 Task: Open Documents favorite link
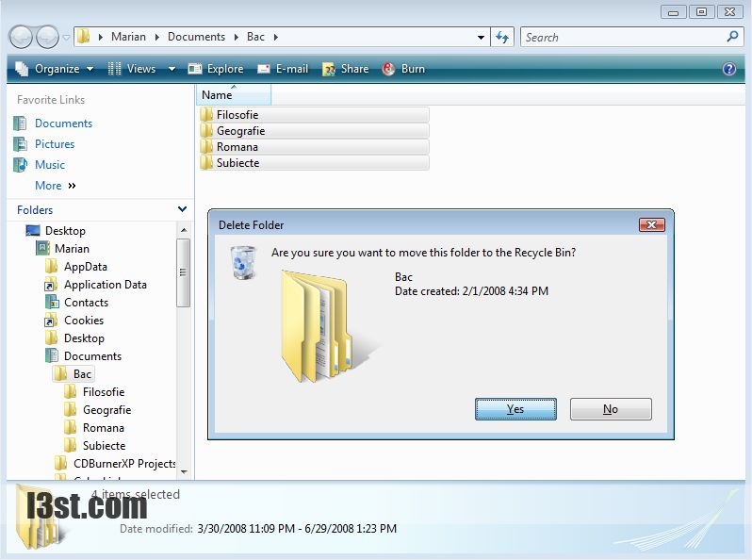63,124
